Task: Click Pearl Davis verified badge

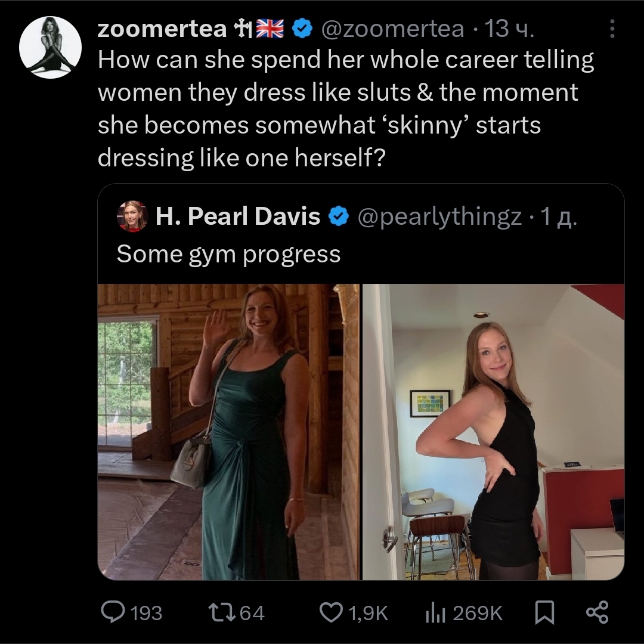Action: 339,217
